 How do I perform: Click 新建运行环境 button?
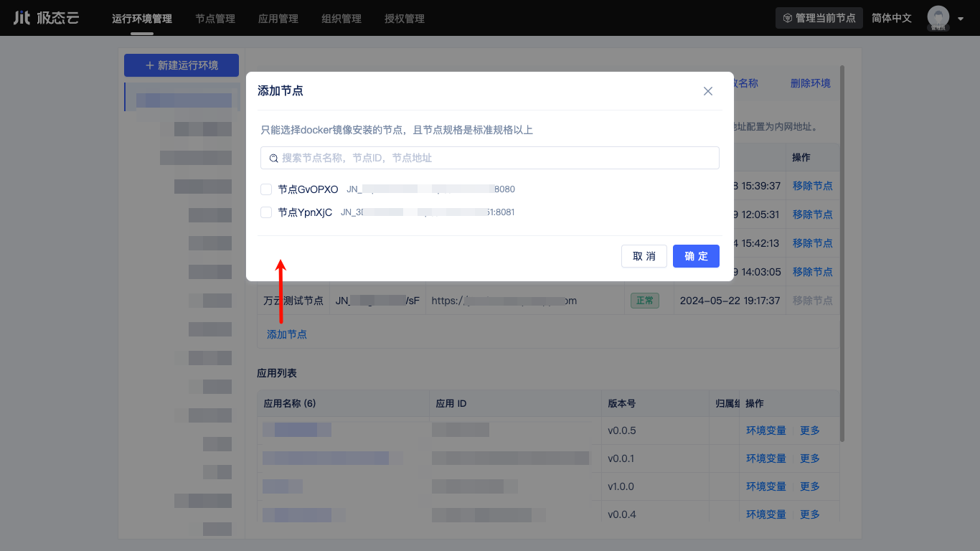(x=182, y=65)
